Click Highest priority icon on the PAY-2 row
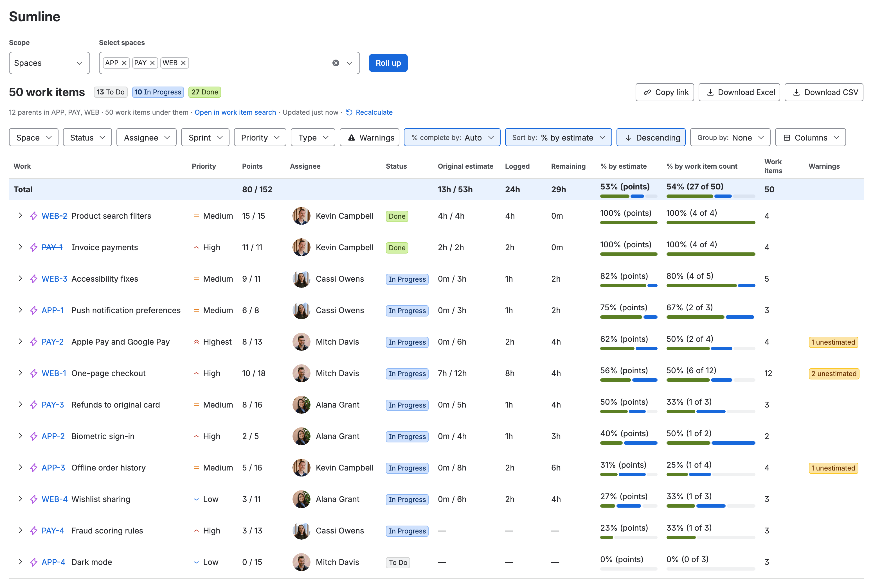873x588 pixels. coord(196,342)
